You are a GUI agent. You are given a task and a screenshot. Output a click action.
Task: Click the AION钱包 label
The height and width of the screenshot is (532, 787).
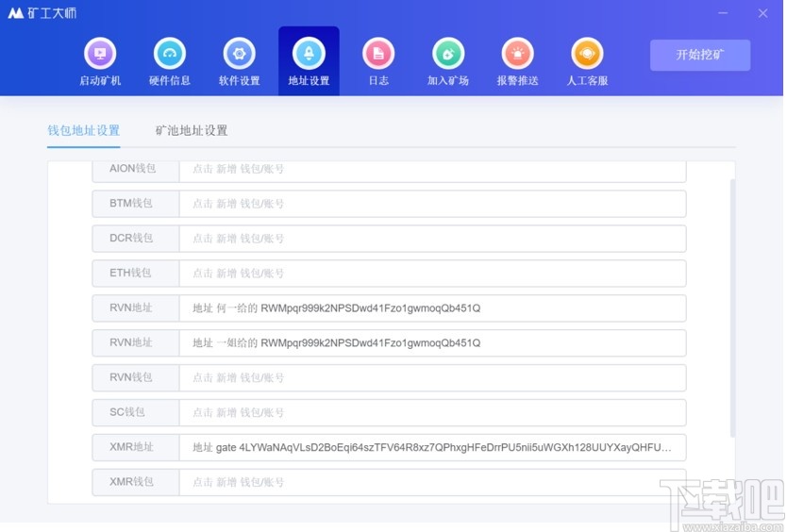coord(132,169)
